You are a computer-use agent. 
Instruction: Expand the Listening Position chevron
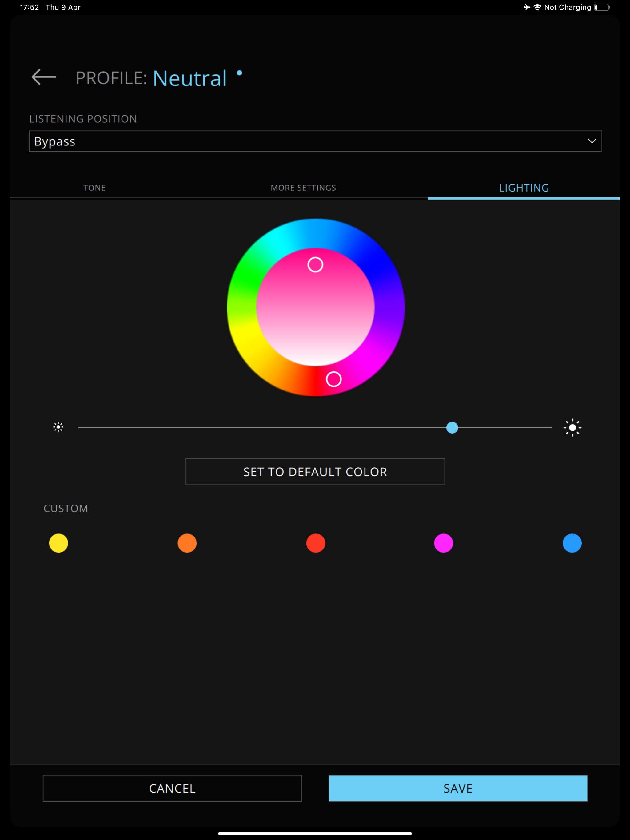(x=592, y=141)
